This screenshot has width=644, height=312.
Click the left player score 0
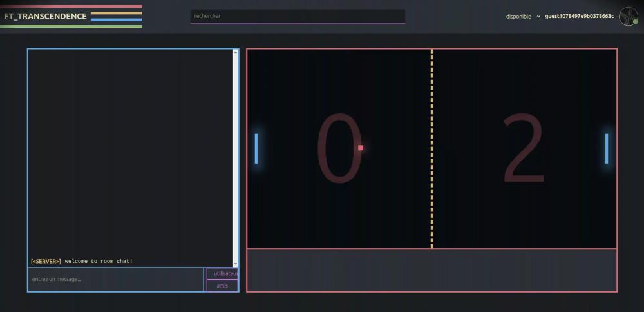[x=339, y=148]
